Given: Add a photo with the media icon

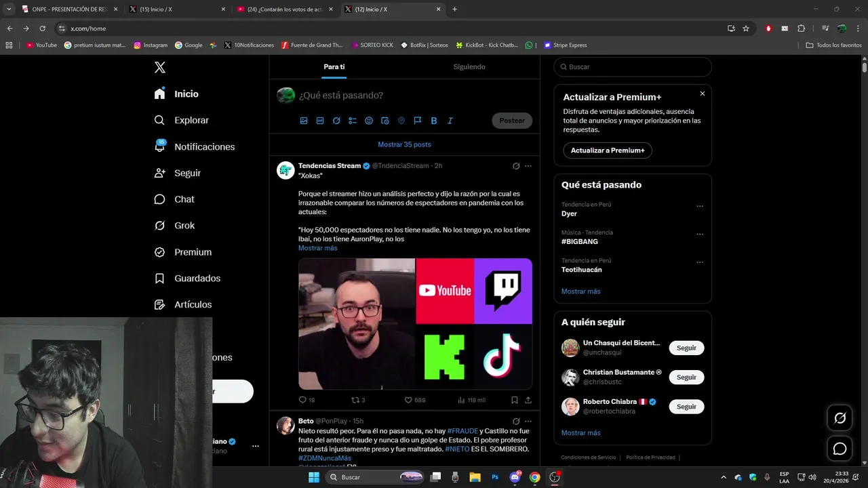Looking at the screenshot, I should click(304, 121).
